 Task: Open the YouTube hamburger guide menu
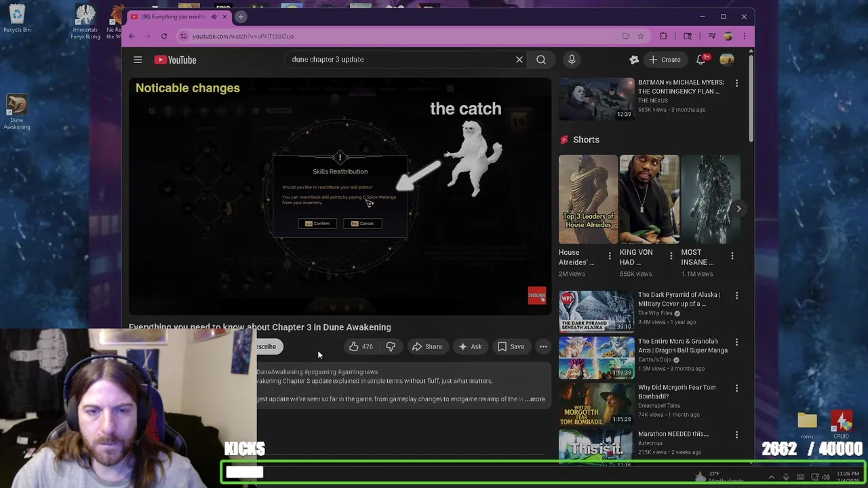(138, 60)
